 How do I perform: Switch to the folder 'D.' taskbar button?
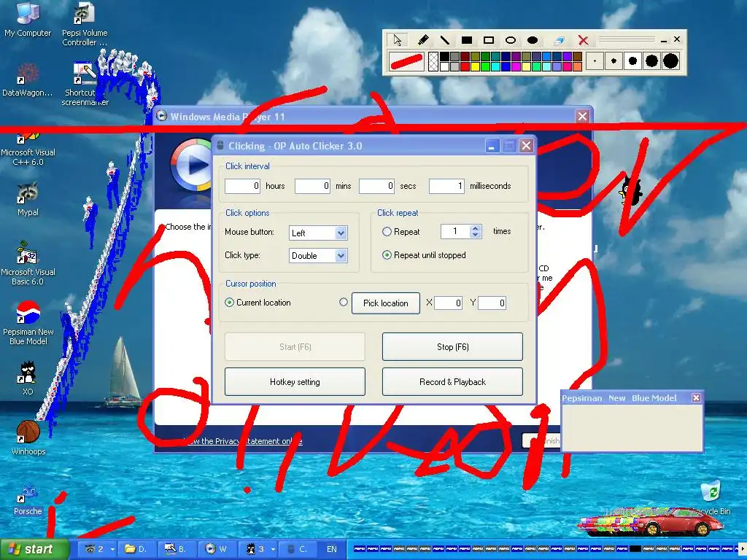pos(136,549)
